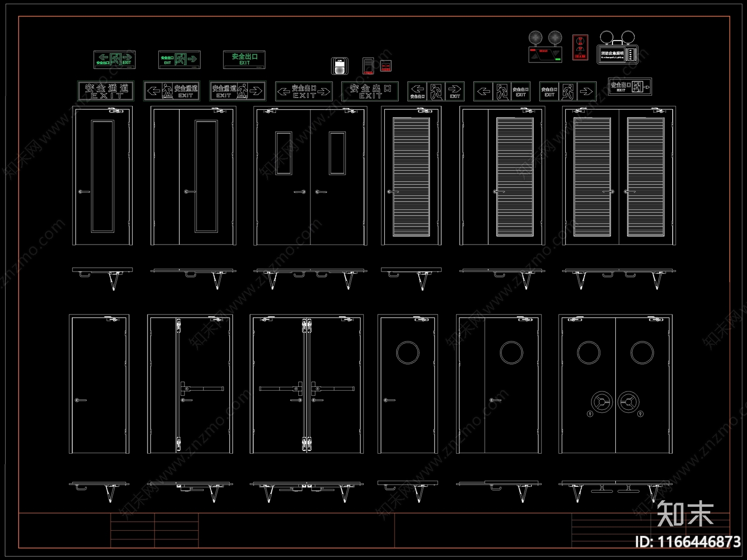747x560 pixels.
Task: Pick the unequal door with panic bar elevation
Action: (190, 384)
